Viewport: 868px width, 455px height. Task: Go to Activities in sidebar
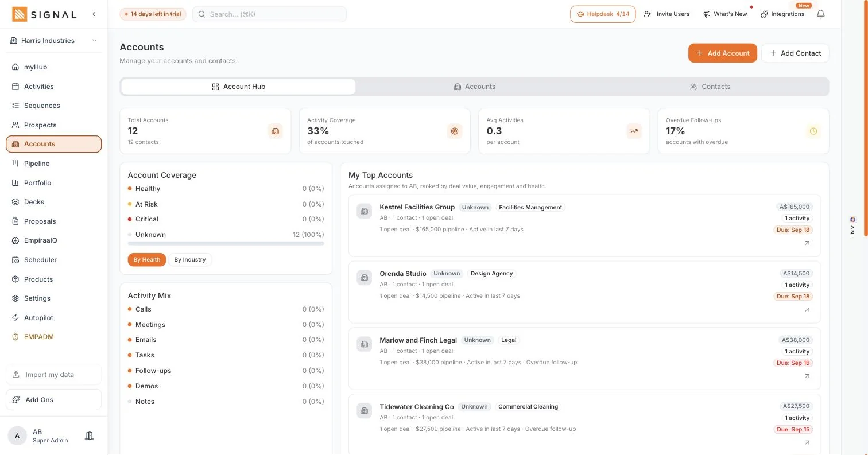54,87
